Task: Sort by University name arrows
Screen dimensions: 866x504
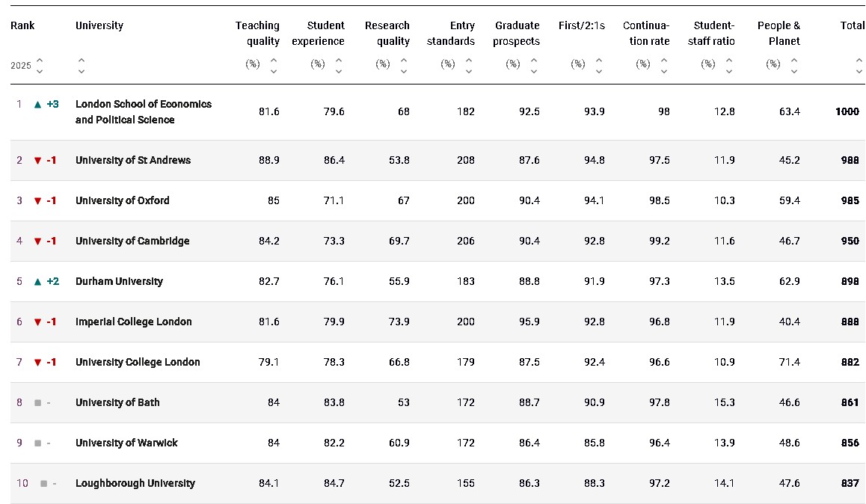Action: tap(82, 66)
